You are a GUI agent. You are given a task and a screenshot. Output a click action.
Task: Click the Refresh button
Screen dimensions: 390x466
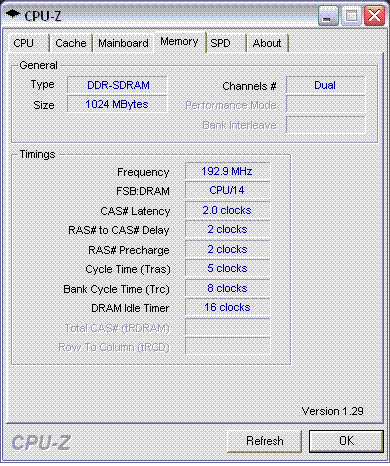point(265,441)
